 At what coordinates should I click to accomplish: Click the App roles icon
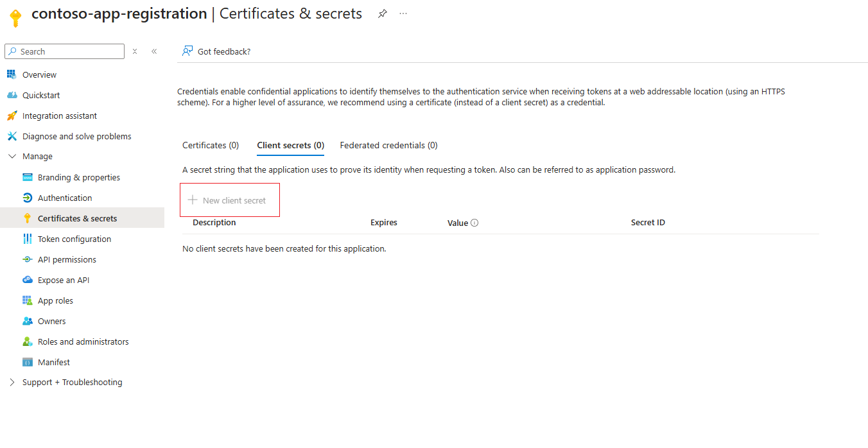[x=27, y=300]
